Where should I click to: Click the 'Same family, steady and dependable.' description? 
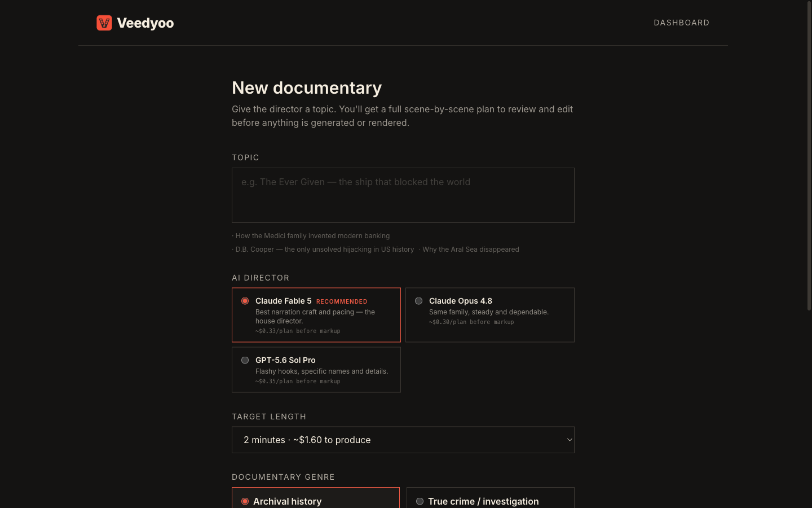[x=489, y=312]
